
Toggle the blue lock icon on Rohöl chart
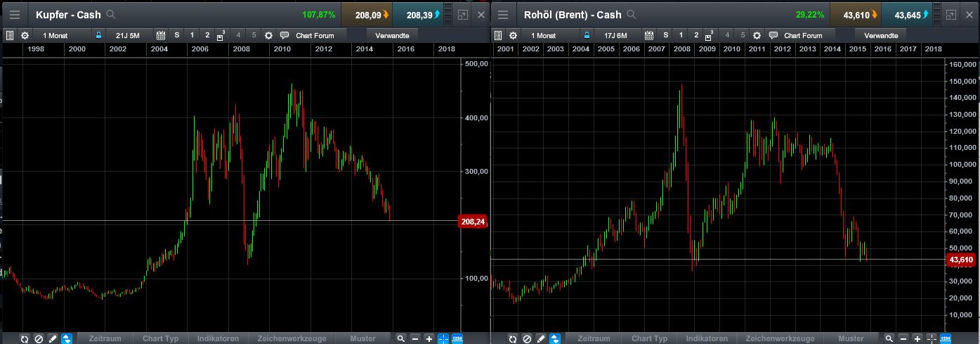587,35
